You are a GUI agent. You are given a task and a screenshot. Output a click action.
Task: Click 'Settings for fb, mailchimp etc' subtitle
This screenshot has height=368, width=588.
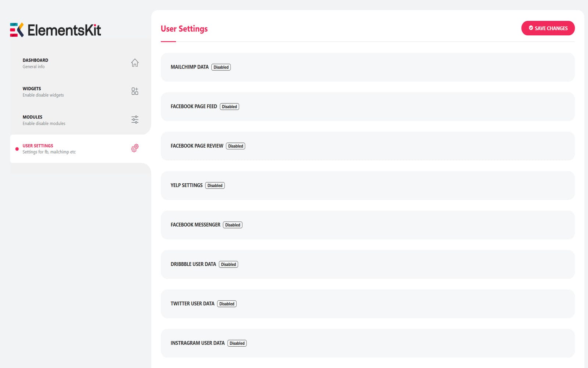point(49,152)
